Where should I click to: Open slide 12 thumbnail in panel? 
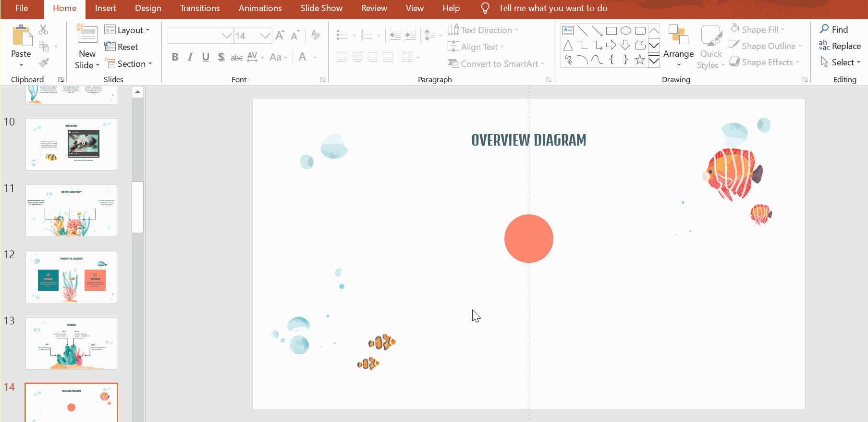(71, 277)
